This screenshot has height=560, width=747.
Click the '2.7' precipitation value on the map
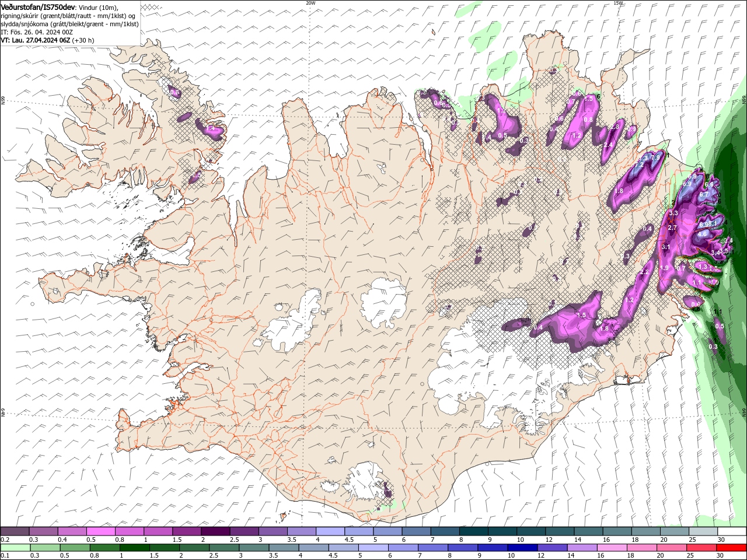(672, 228)
